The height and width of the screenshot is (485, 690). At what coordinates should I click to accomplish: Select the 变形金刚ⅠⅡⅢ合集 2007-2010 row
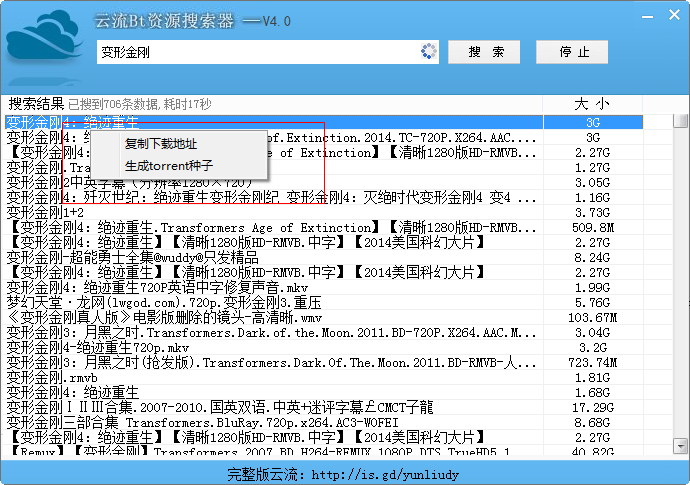220,407
